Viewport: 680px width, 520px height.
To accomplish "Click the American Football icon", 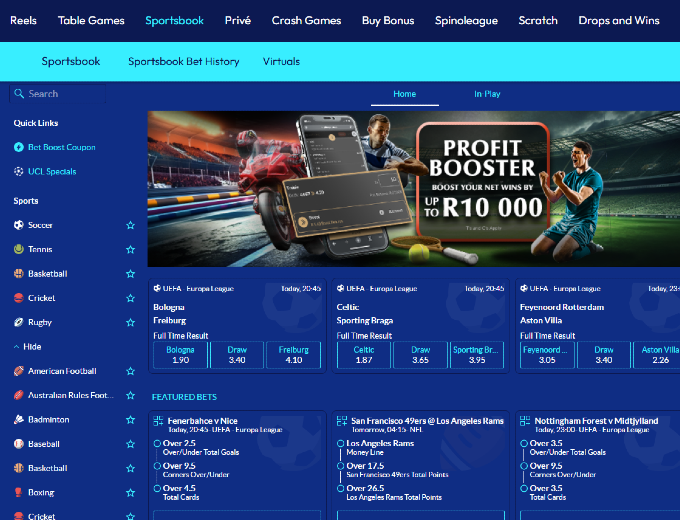I will (x=19, y=371).
